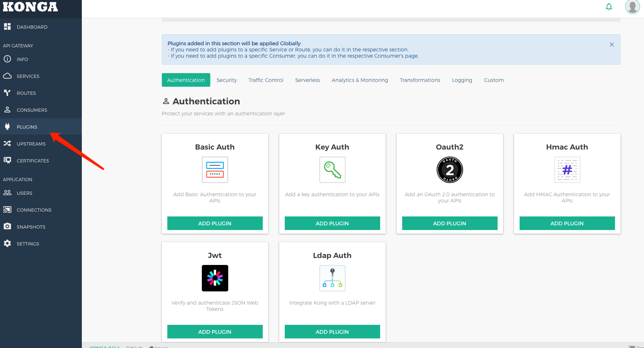Viewport: 644px width, 348px height.
Task: Go to the Services cloud icon
Action: click(x=7, y=76)
